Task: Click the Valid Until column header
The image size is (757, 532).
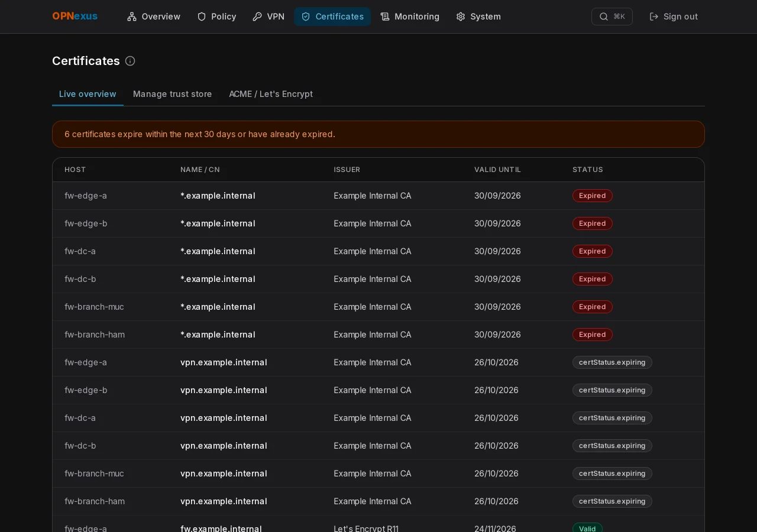Action: [497, 170]
